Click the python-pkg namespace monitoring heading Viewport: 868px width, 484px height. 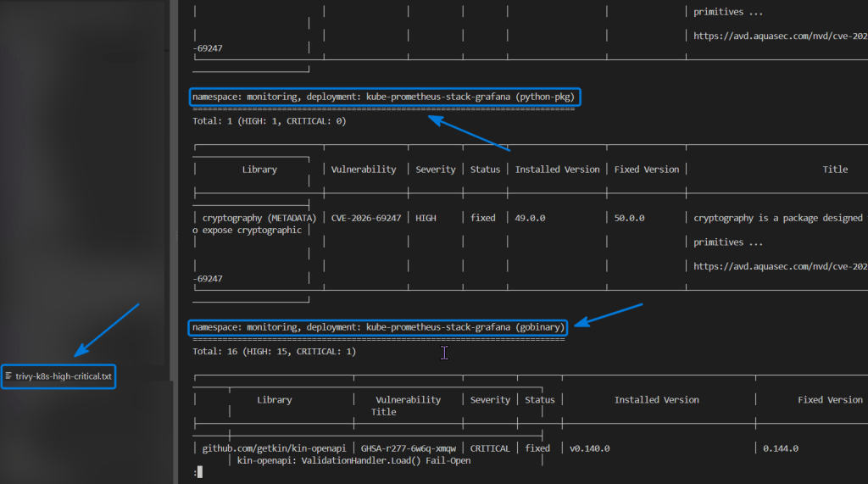pos(384,97)
